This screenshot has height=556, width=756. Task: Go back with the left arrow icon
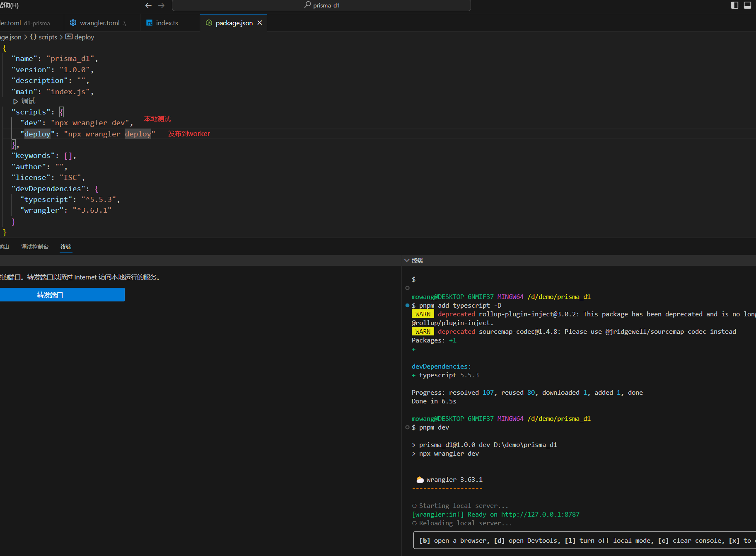click(148, 5)
